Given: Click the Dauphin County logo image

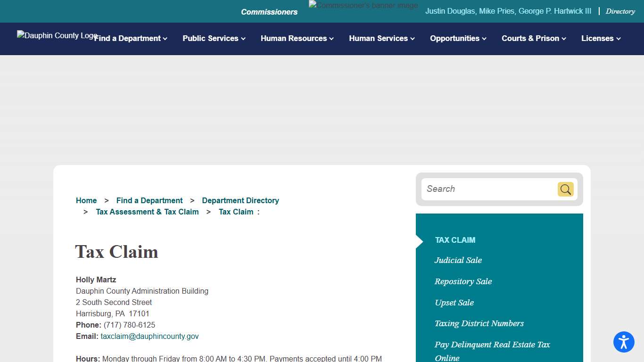Looking at the screenshot, I should coord(52,35).
